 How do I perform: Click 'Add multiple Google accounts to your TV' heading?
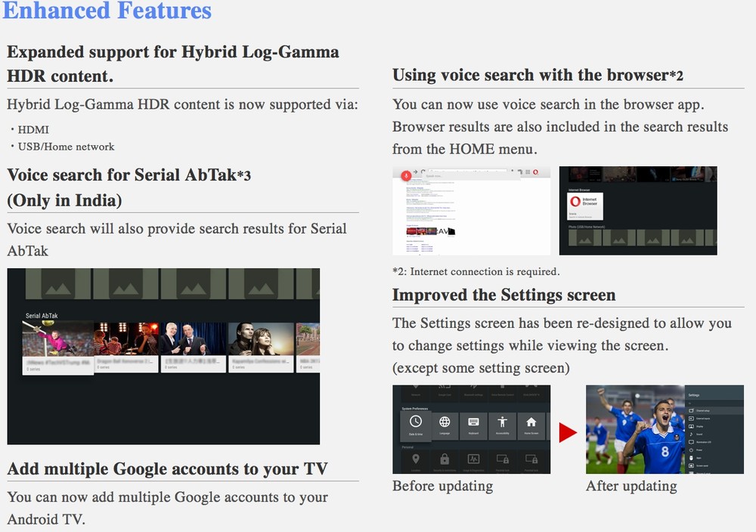pyautogui.click(x=167, y=469)
